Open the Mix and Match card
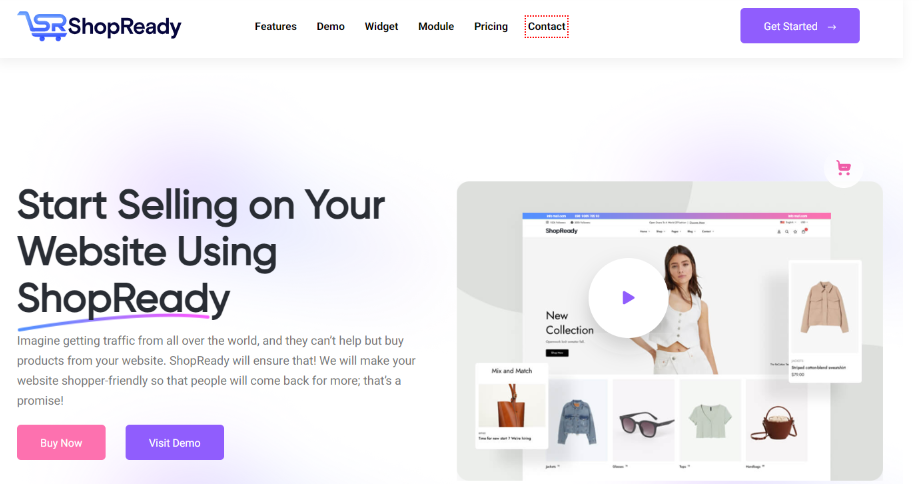 [512, 405]
